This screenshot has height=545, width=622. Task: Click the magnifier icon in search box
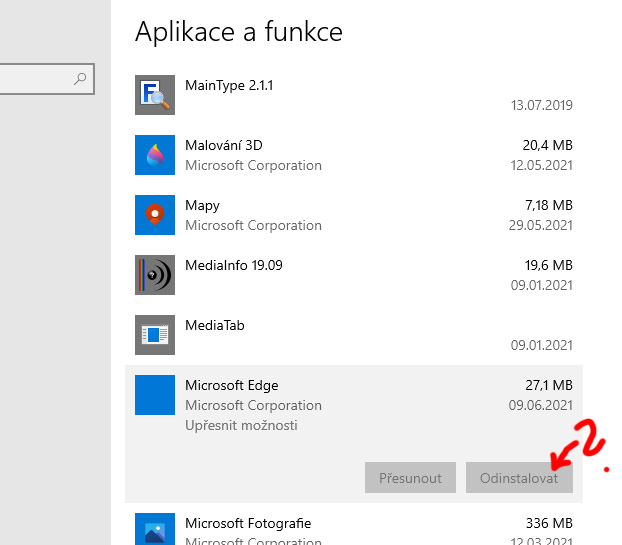pos(80,78)
